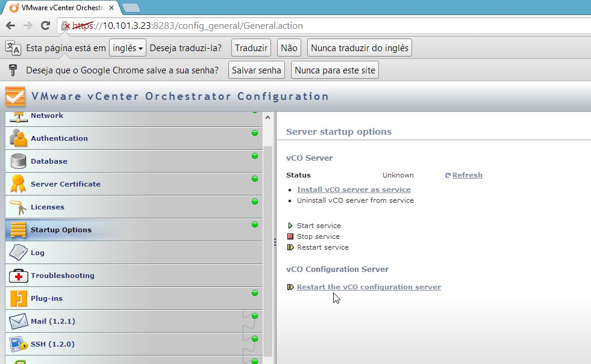Click Install vCO server as service link
This screenshot has width=591, height=364.
click(354, 190)
